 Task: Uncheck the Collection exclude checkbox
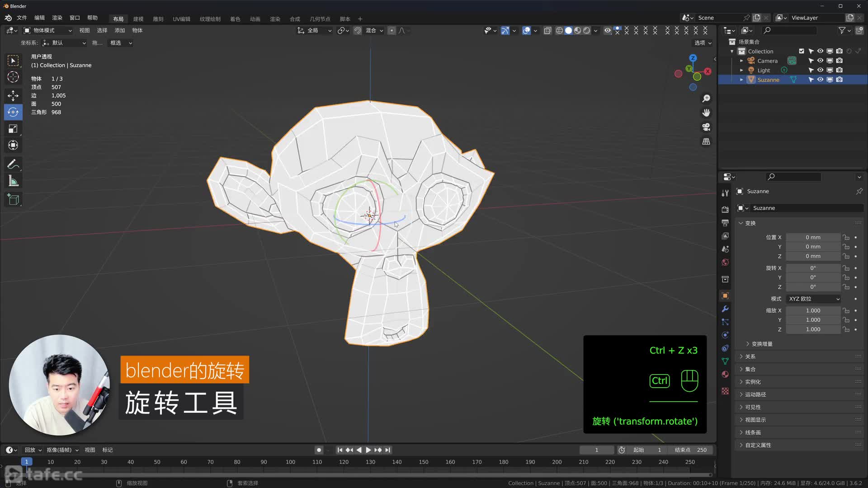tap(802, 51)
